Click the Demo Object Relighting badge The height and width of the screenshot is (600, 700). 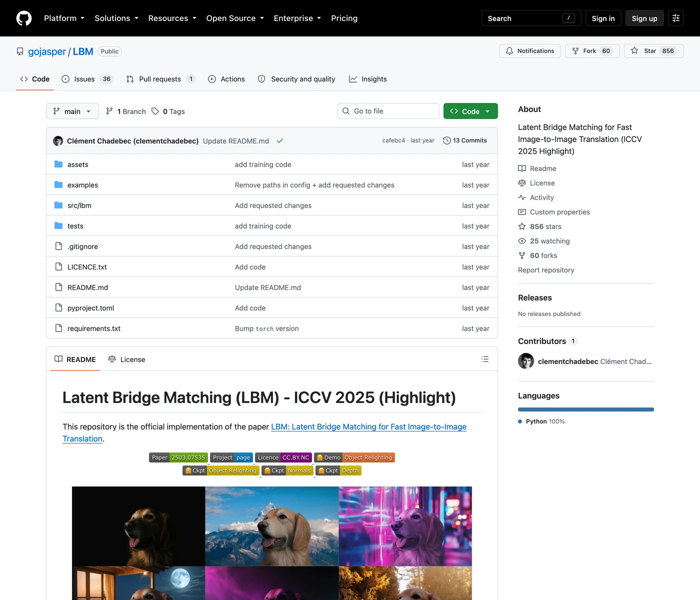tap(354, 457)
